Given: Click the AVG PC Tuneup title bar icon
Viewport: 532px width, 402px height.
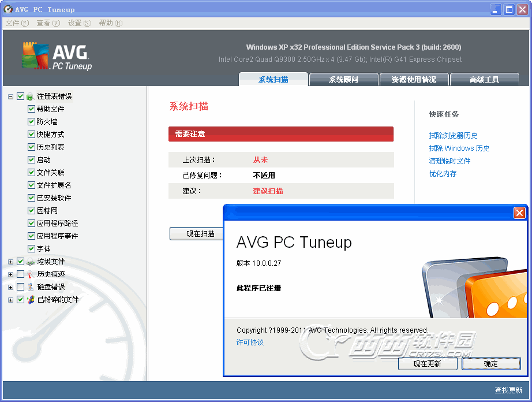Looking at the screenshot, I should 8,9.
